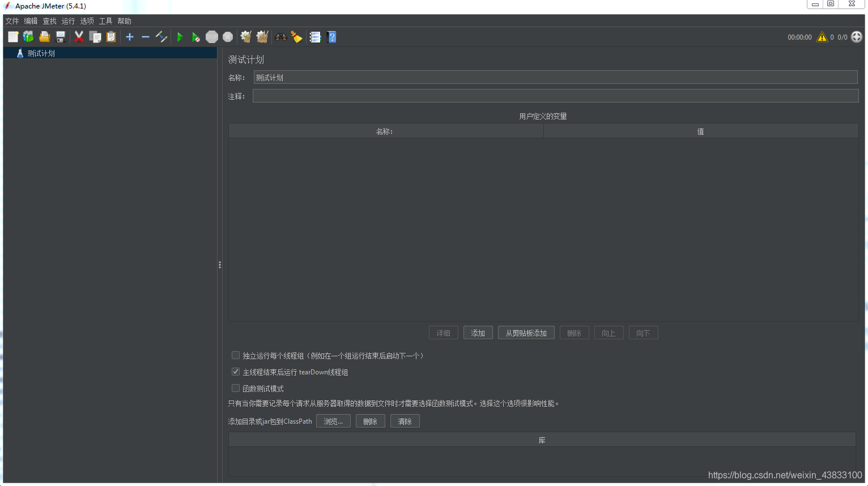The height and width of the screenshot is (486, 868).
Task: Cut with the scissors icon
Action: tap(79, 37)
